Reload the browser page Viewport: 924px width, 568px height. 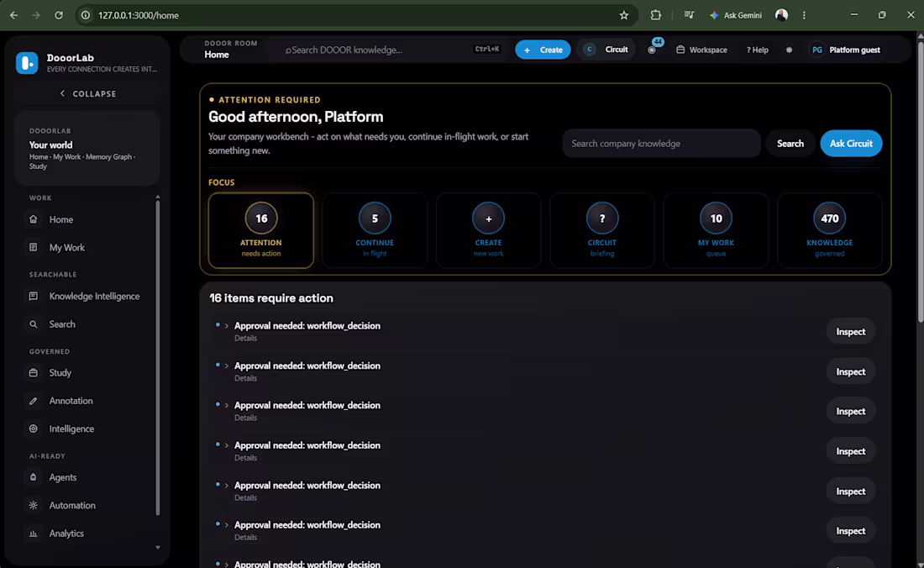point(58,15)
